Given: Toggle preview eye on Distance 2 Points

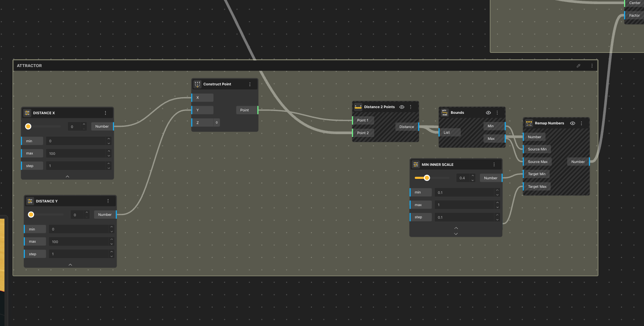Looking at the screenshot, I should click(x=402, y=107).
